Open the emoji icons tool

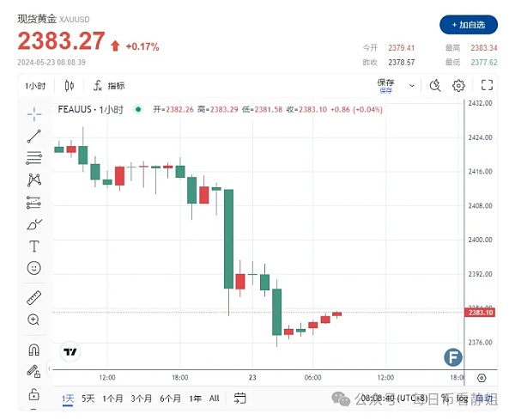click(34, 268)
